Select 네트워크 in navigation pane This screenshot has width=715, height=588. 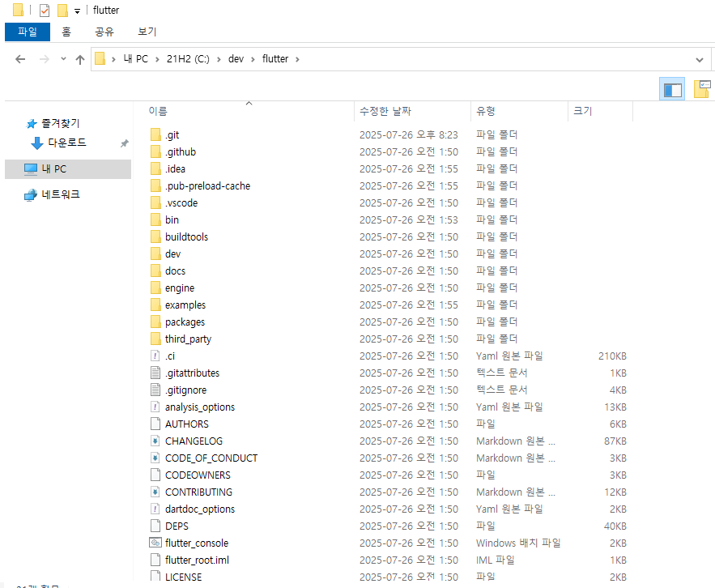[x=61, y=194]
